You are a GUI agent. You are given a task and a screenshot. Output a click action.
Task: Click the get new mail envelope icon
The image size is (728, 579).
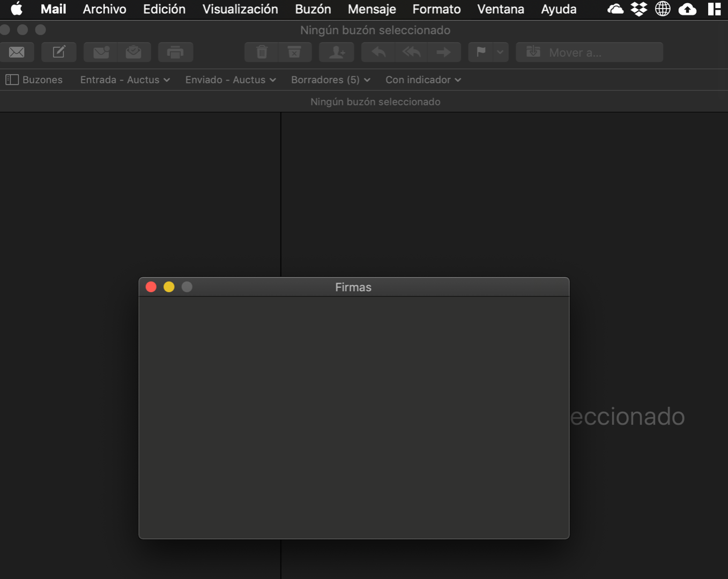[17, 52]
